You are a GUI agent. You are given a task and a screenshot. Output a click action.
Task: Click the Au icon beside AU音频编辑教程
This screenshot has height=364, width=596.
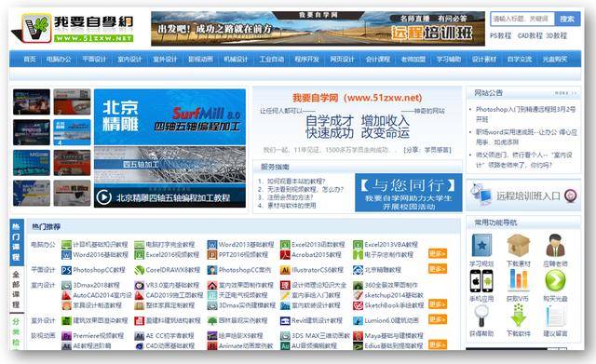pyautogui.click(x=285, y=345)
